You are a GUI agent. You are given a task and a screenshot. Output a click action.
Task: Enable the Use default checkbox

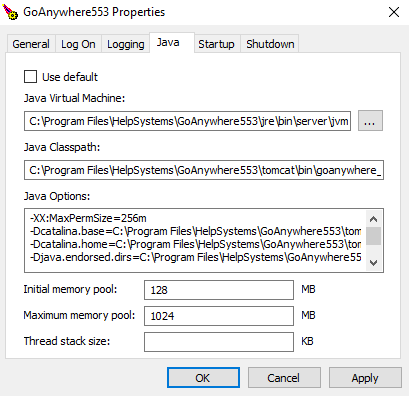tap(30, 77)
